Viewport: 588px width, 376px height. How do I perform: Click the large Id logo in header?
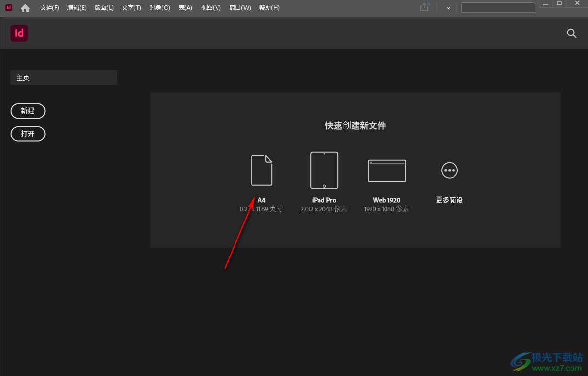point(19,33)
